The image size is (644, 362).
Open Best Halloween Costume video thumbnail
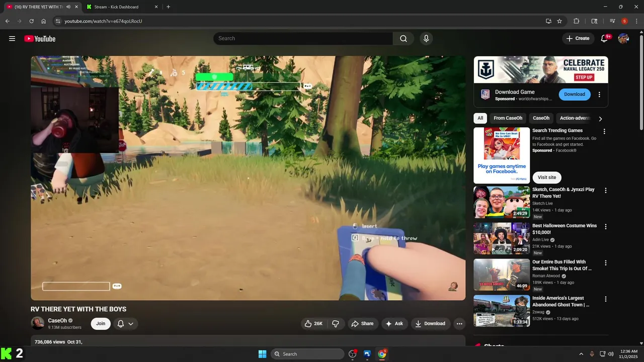click(x=502, y=238)
